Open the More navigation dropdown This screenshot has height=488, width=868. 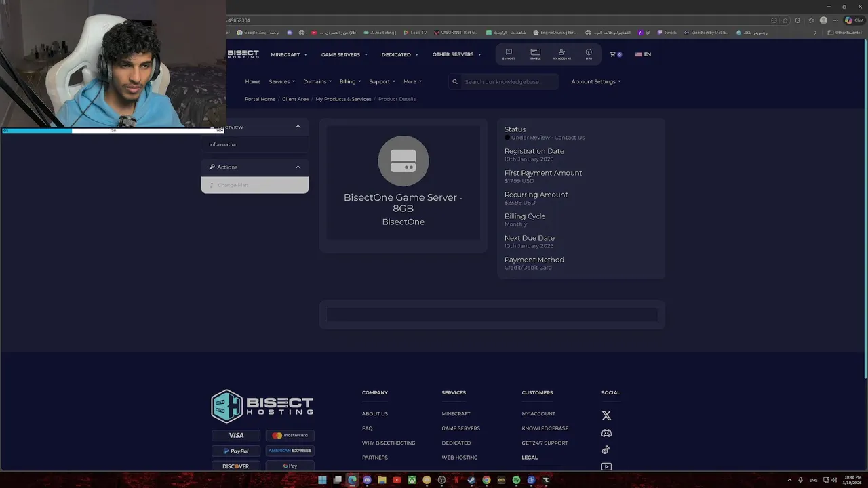(412, 81)
